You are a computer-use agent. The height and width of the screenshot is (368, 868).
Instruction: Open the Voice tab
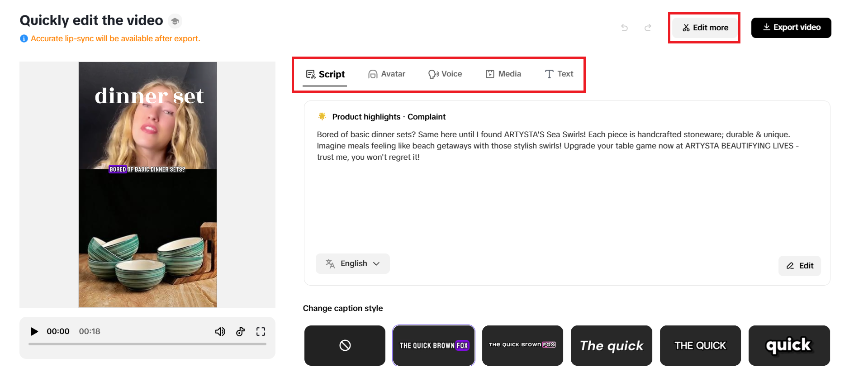(445, 74)
